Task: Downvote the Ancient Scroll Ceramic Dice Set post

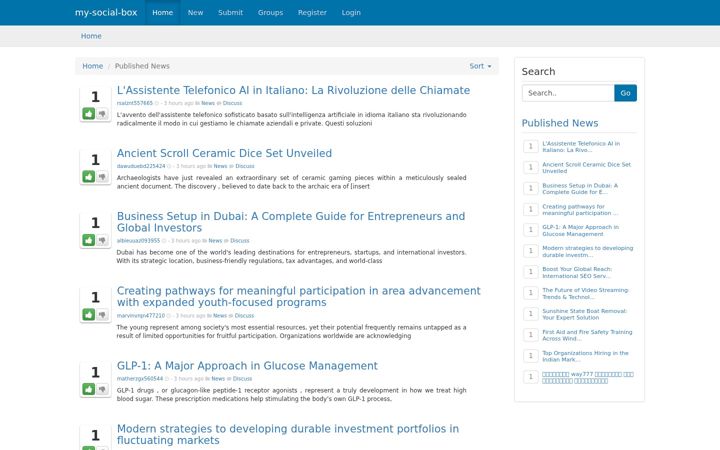Action: point(102,176)
